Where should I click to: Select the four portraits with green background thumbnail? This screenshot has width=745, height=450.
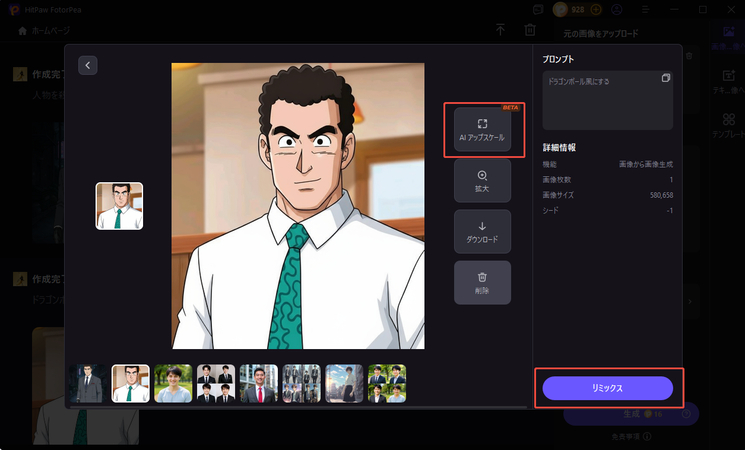click(387, 383)
